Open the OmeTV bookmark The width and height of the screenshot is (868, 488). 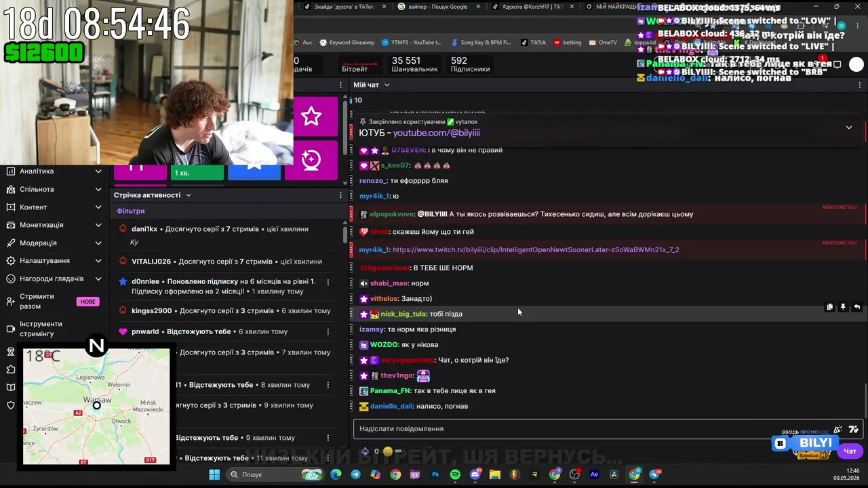pos(603,42)
